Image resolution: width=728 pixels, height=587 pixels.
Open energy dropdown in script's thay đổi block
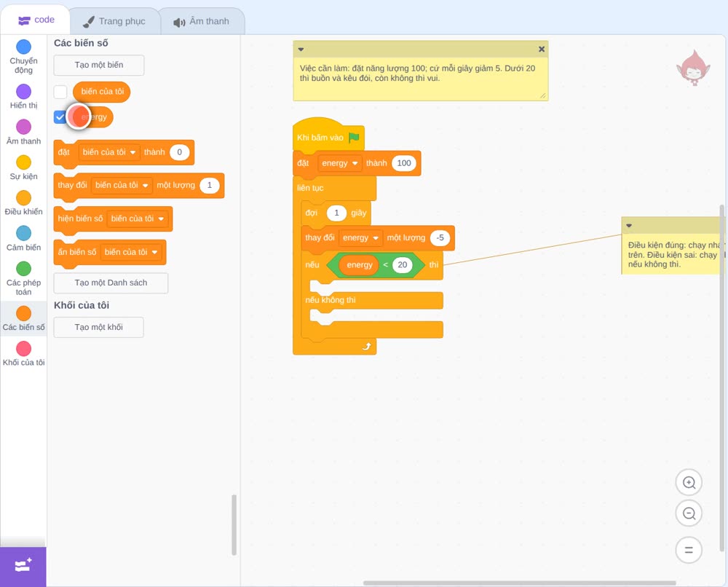point(361,237)
